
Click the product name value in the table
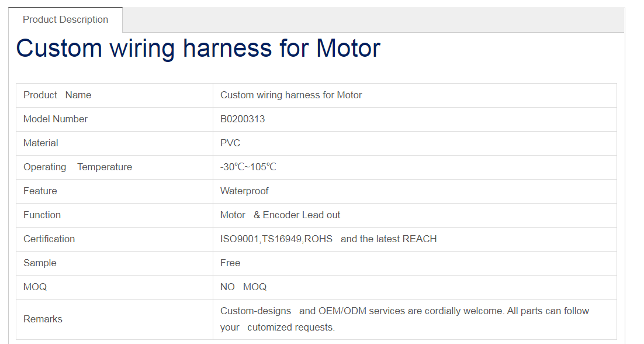pos(291,95)
